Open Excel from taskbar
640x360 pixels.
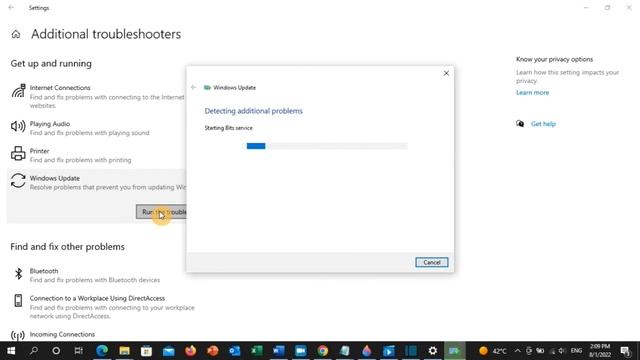click(x=256, y=351)
